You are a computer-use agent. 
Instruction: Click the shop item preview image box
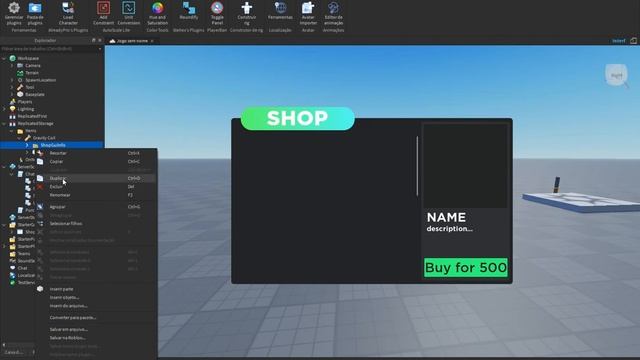pos(465,166)
